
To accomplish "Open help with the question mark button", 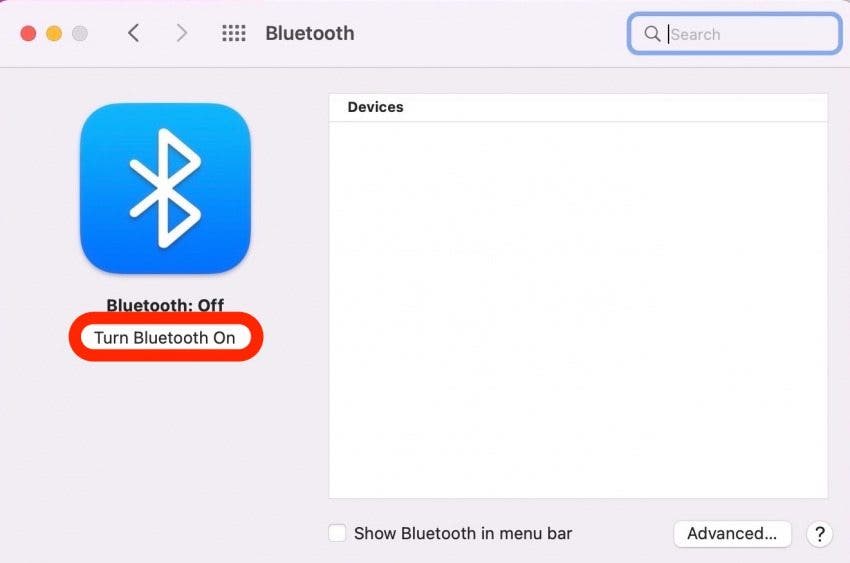I will pyautogui.click(x=820, y=534).
